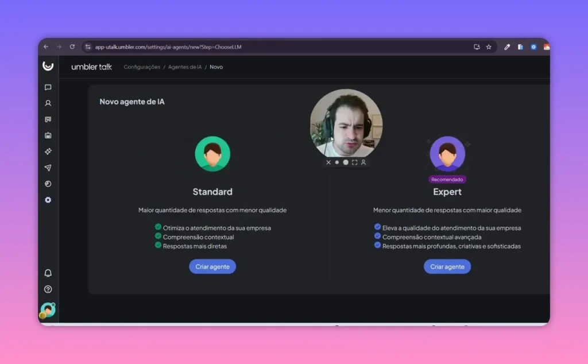The image size is (588, 364).
Task: Close the webcam overlay with the X control
Action: (328, 162)
